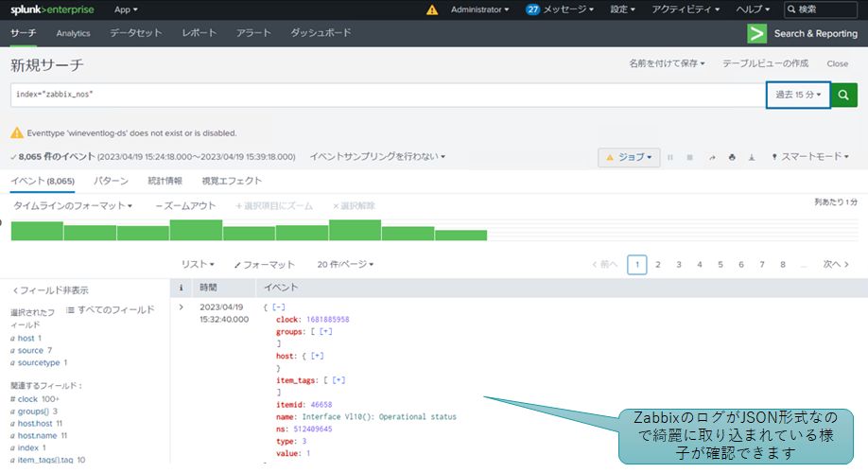The width and height of the screenshot is (868, 473).
Task: Click 次へ next page link
Action: 836,264
